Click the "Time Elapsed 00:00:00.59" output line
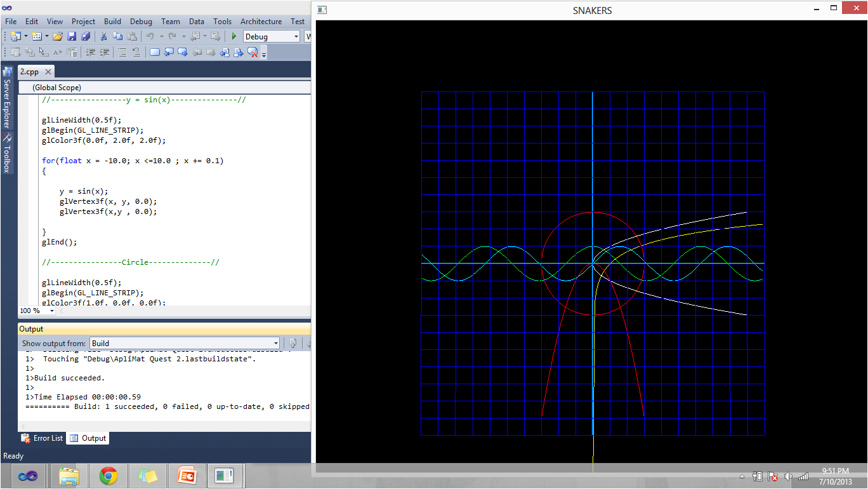This screenshot has height=489, width=868. point(83,397)
